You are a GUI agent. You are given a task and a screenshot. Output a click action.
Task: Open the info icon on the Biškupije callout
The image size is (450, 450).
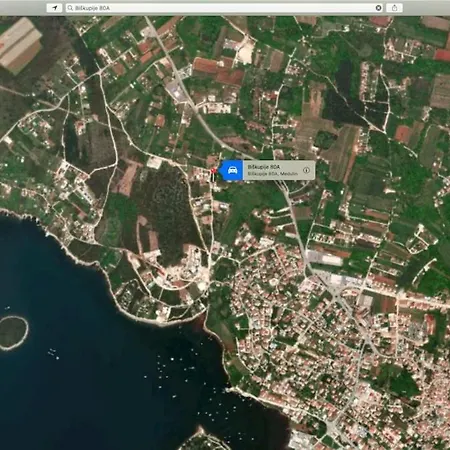(306, 170)
